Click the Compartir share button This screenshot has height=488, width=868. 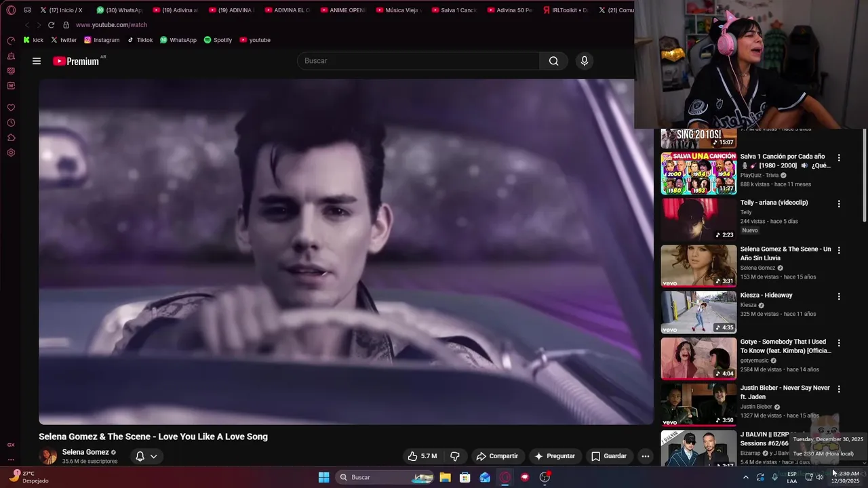497,456
